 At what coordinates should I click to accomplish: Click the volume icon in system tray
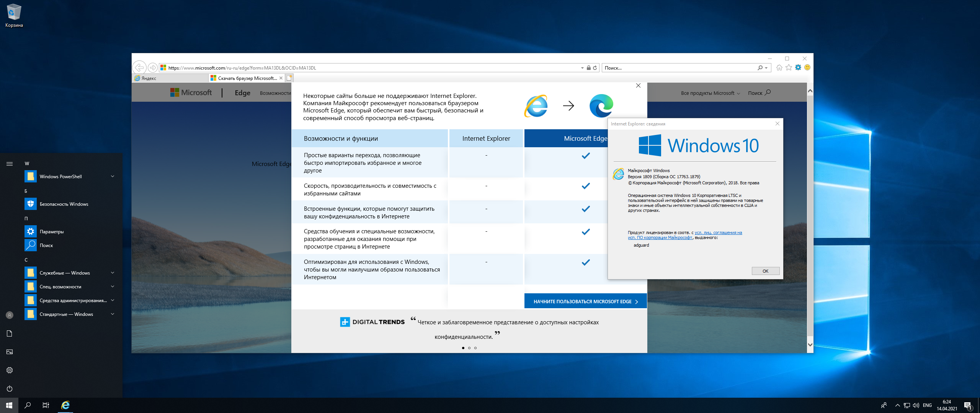(916, 405)
